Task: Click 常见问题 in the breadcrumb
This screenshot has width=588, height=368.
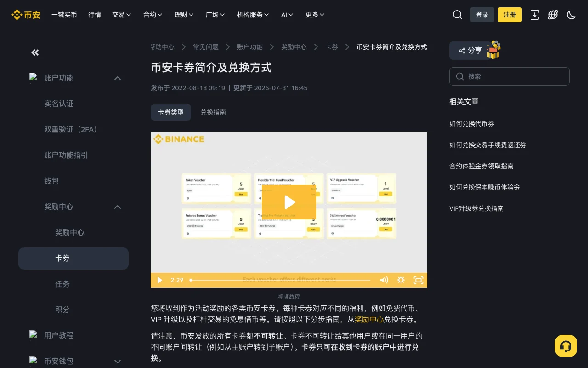Action: tap(206, 47)
